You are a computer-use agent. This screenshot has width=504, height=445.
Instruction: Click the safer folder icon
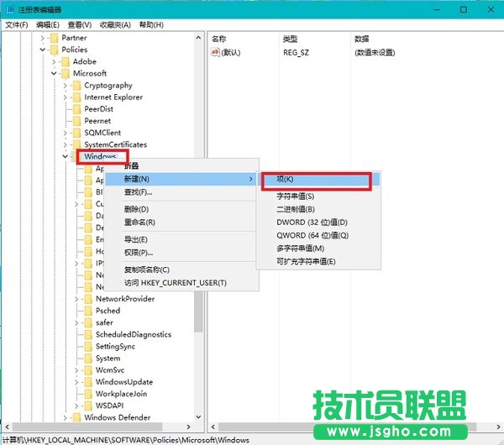pyautogui.click(x=88, y=323)
